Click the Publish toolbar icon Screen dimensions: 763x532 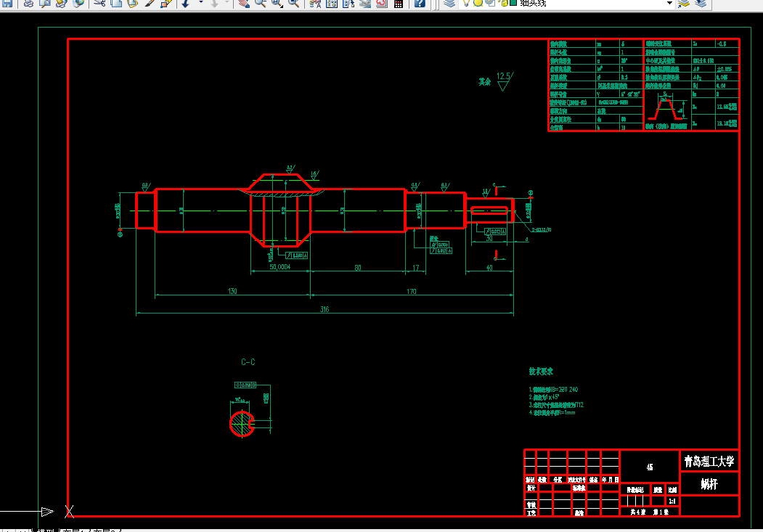click(61, 3)
